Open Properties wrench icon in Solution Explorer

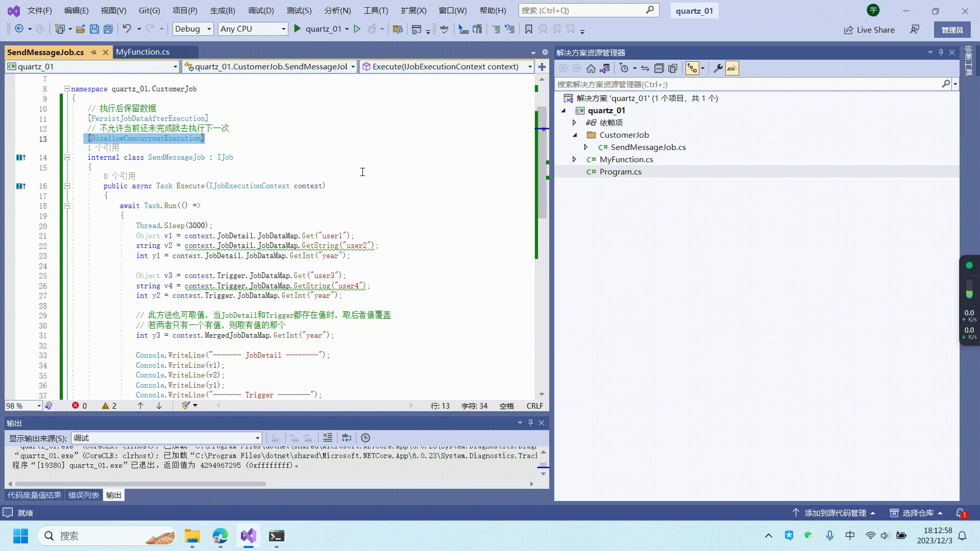718,68
